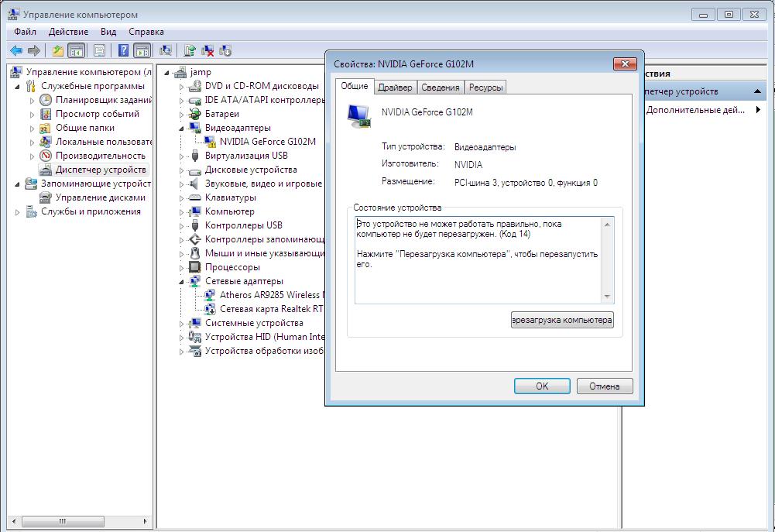The image size is (775, 532).
Task: Click Виртуализация USB device icon
Action: (x=195, y=155)
